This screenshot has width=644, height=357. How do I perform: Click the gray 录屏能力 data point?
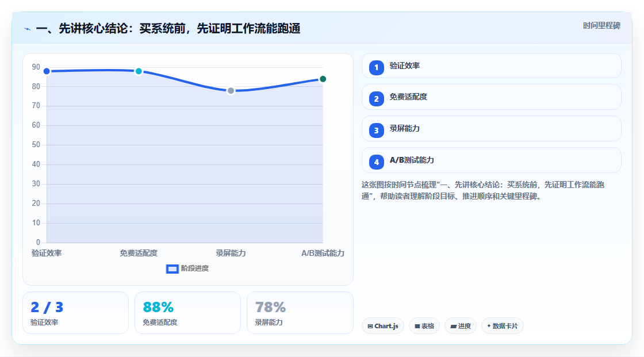pos(231,91)
